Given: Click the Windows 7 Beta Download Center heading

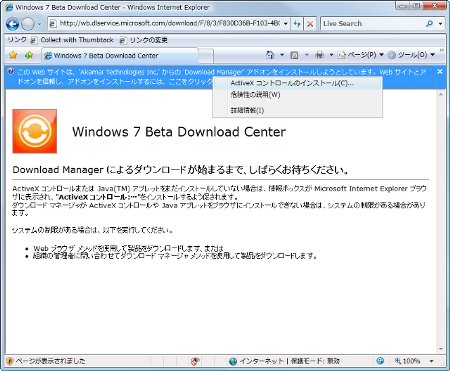Looking at the screenshot, I should (179, 132).
